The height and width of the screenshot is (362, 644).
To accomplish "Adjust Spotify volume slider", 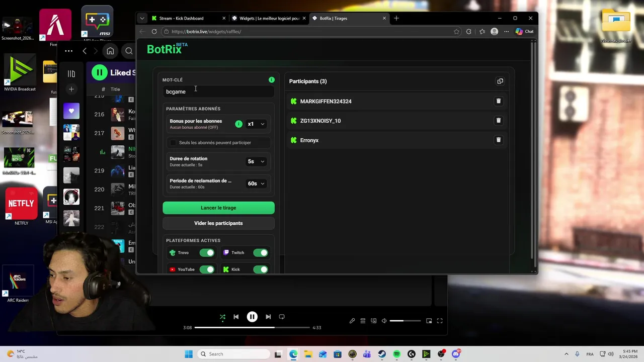I will coord(405,321).
